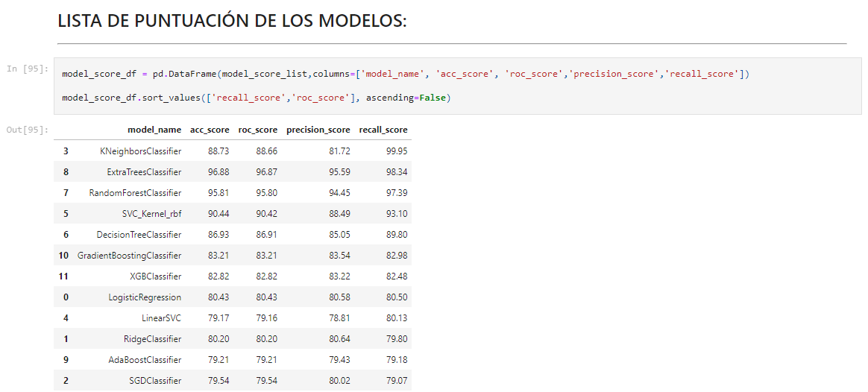The height and width of the screenshot is (392, 868).
Task: Click acc_score value 96.88 for ExtraTreesClassifier
Action: tap(218, 172)
